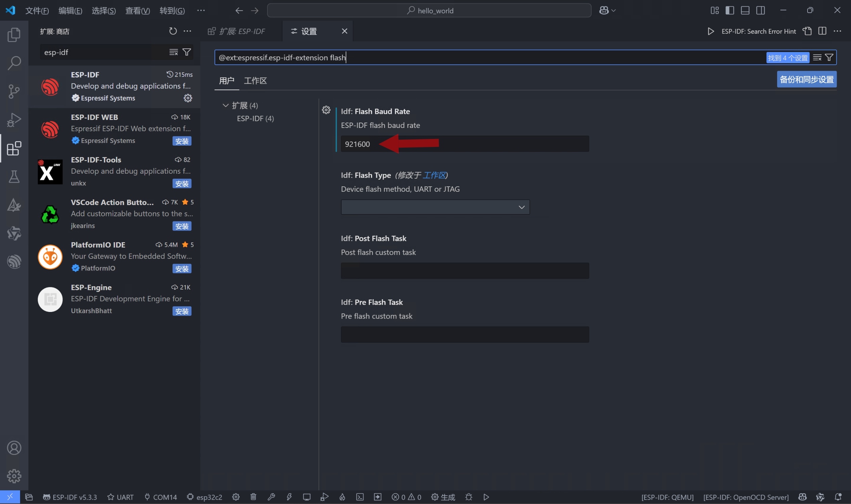Collapse the 扩展 (4) tree section
This screenshot has height=504, width=851.
tap(225, 105)
